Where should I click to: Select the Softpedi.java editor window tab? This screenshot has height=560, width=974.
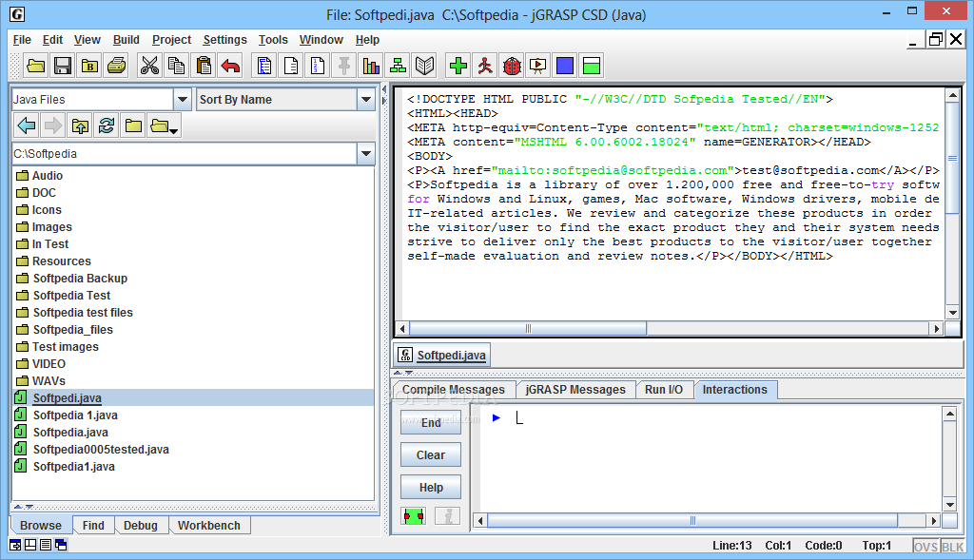point(443,356)
